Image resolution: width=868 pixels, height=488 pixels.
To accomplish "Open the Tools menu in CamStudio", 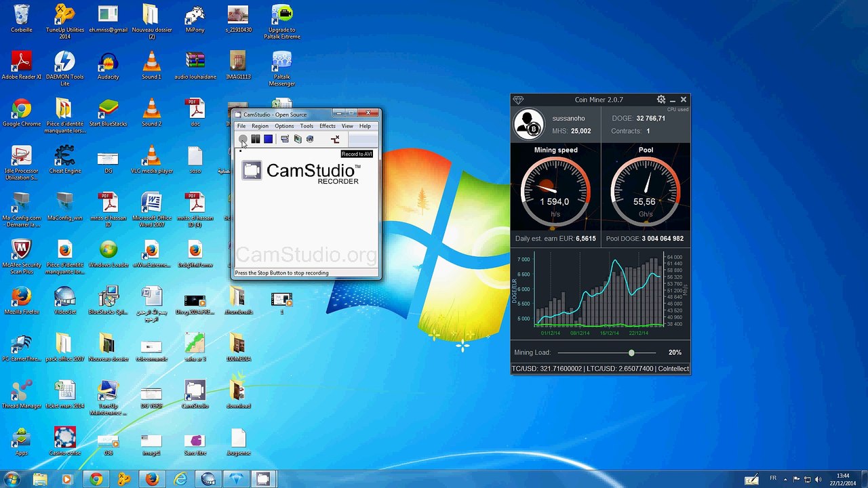I will tap(307, 126).
